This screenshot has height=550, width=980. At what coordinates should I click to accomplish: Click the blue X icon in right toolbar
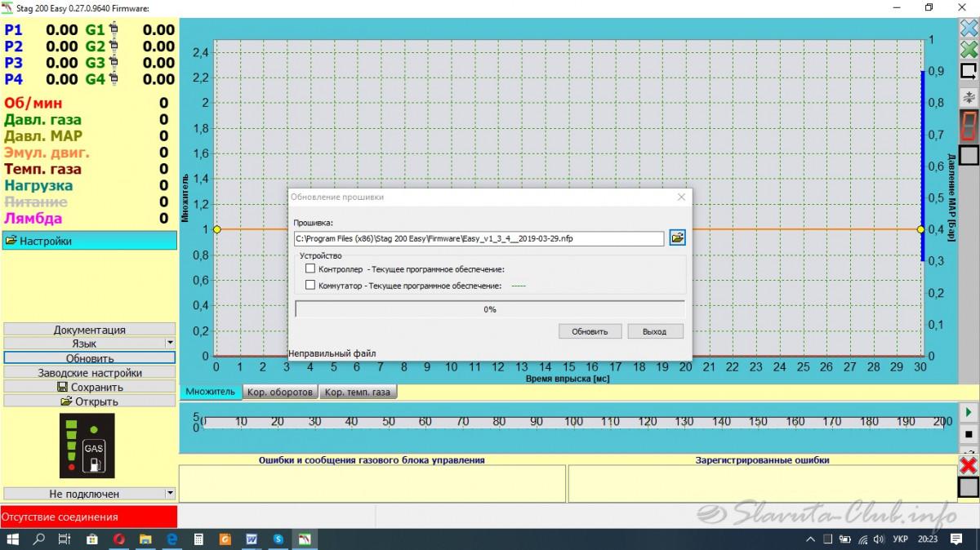(x=969, y=29)
